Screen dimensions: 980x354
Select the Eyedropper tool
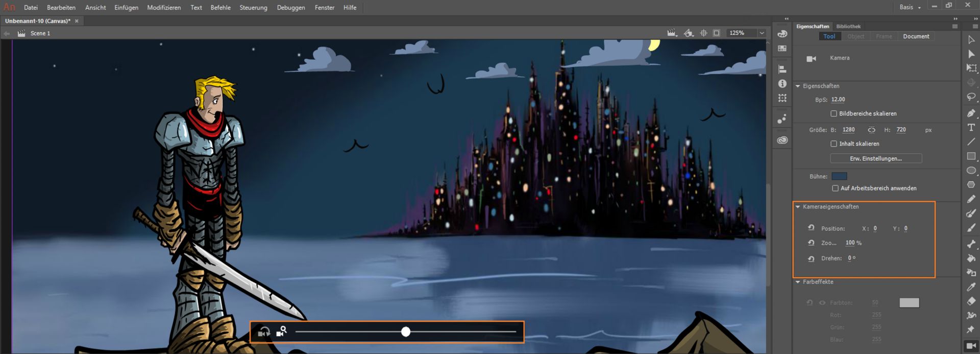[x=971, y=287]
